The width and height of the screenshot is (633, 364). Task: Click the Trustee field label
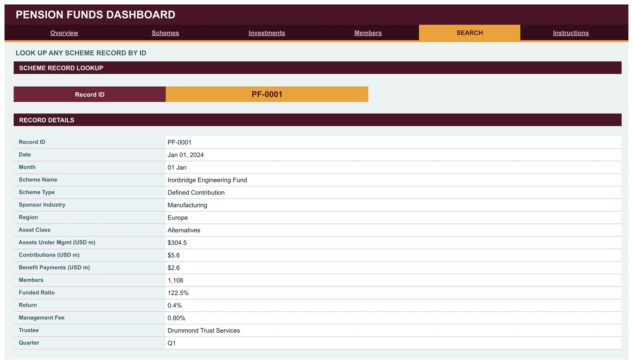pos(29,330)
